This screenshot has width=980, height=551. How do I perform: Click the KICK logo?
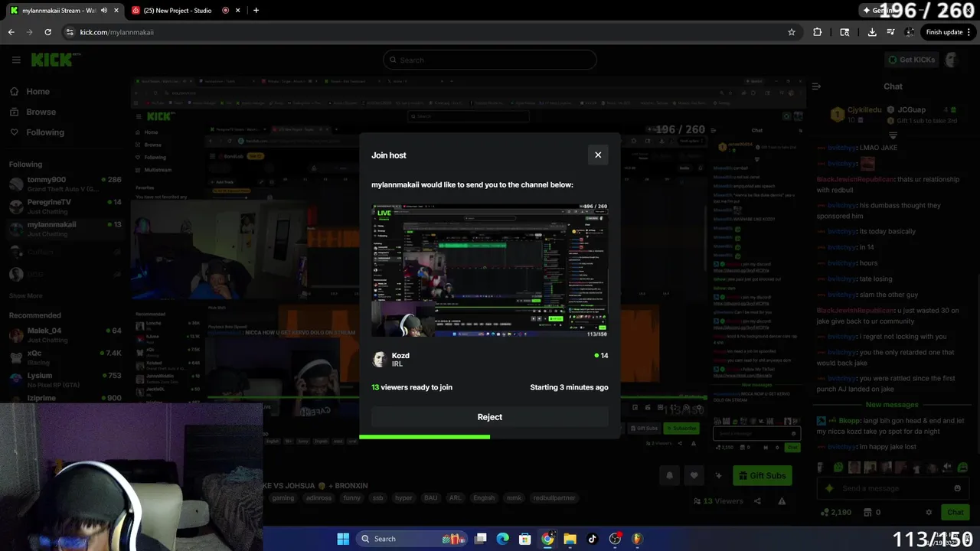(55, 60)
